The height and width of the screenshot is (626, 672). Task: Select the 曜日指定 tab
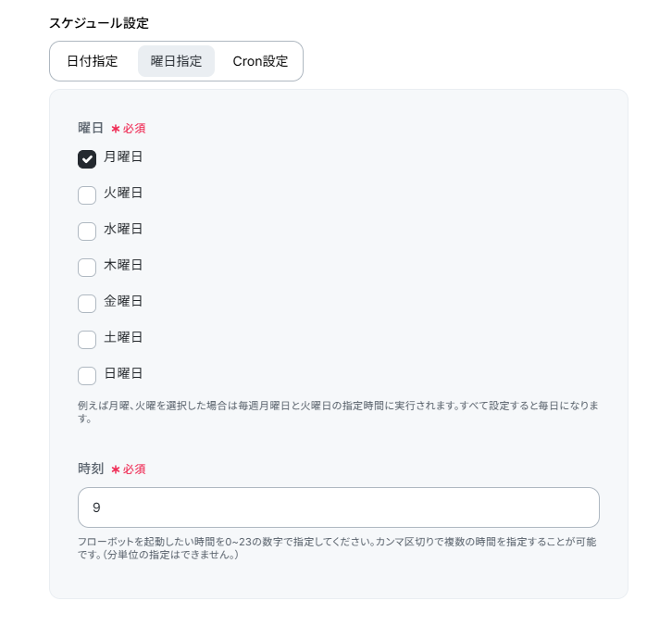pyautogui.click(x=176, y=62)
